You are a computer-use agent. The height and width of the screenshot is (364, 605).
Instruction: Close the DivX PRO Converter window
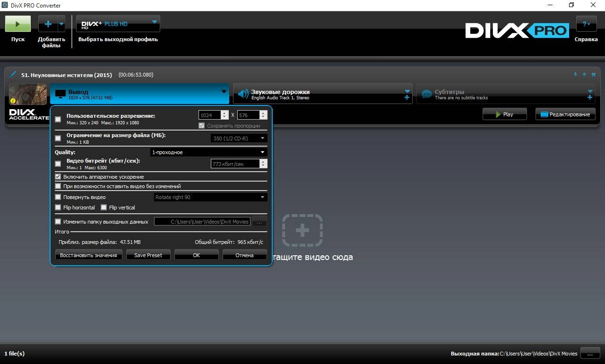[593, 5]
